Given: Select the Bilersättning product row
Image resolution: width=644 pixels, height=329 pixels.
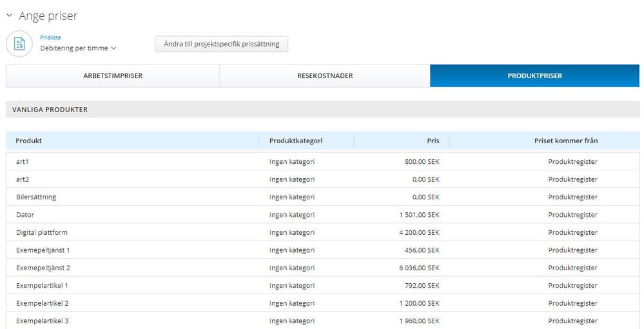Looking at the screenshot, I should (322, 197).
